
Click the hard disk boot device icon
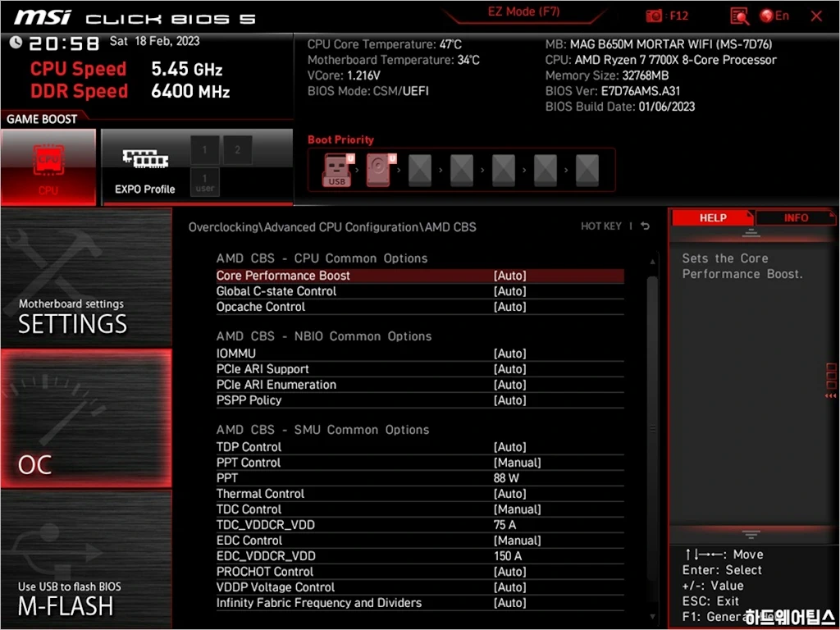379,170
